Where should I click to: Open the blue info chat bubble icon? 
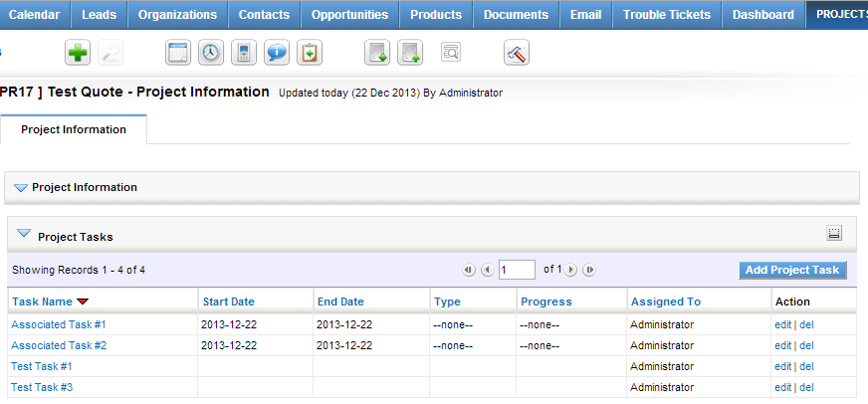277,53
